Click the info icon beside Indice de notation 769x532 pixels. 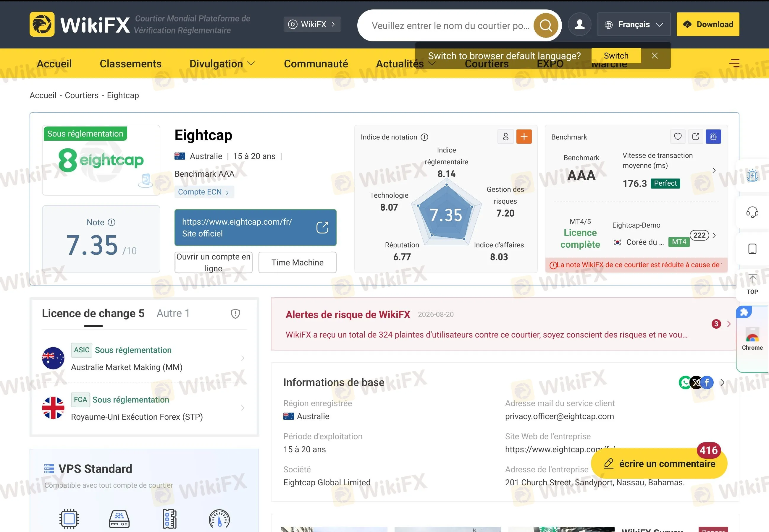click(424, 137)
